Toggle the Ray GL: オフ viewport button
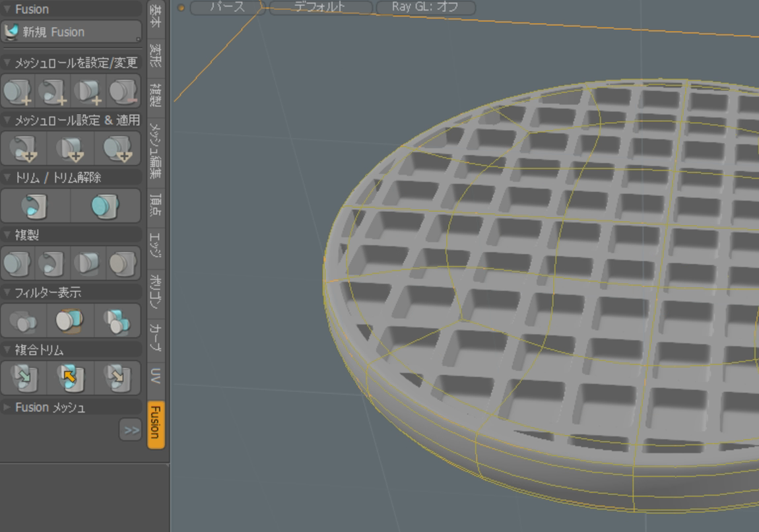Screen dimensions: 759x532 point(426,8)
